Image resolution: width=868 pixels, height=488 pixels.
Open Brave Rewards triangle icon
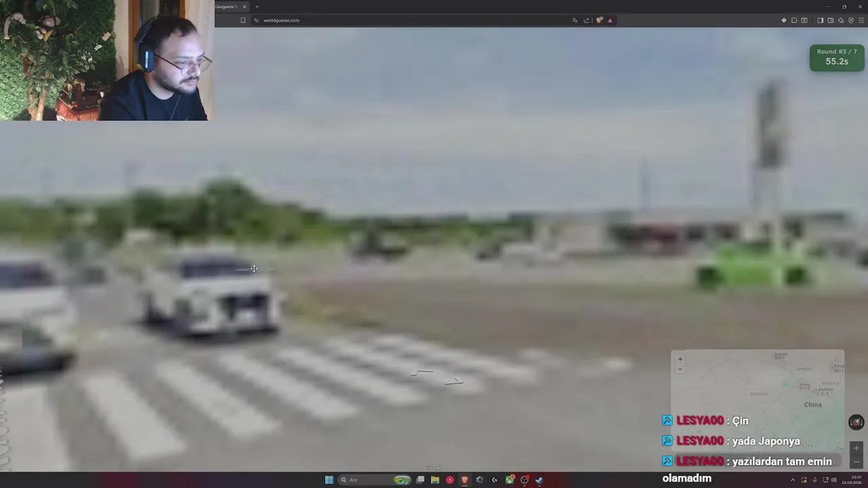click(610, 20)
